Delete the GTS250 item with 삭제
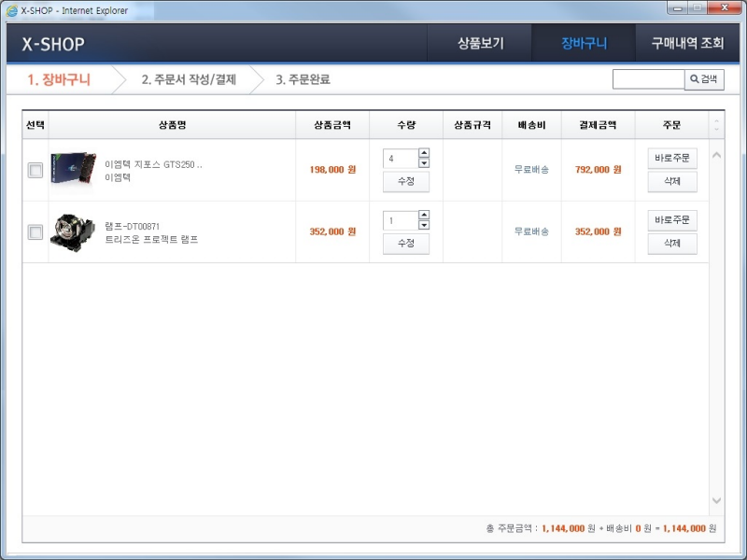The height and width of the screenshot is (560, 747). 672,181
